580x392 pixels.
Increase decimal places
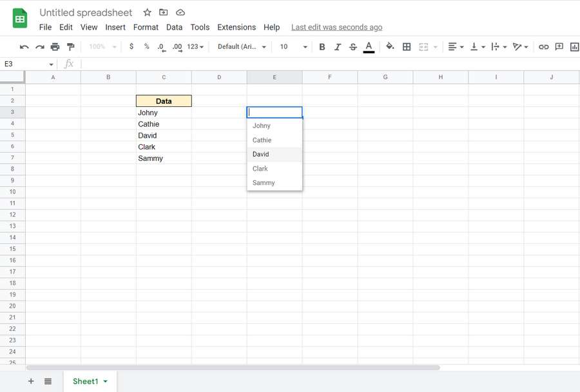(x=177, y=47)
